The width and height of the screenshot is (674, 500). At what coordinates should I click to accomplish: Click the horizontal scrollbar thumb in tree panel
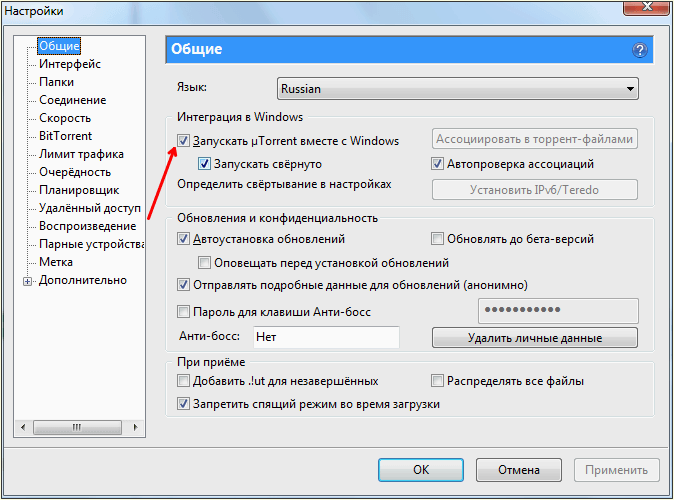(77, 427)
